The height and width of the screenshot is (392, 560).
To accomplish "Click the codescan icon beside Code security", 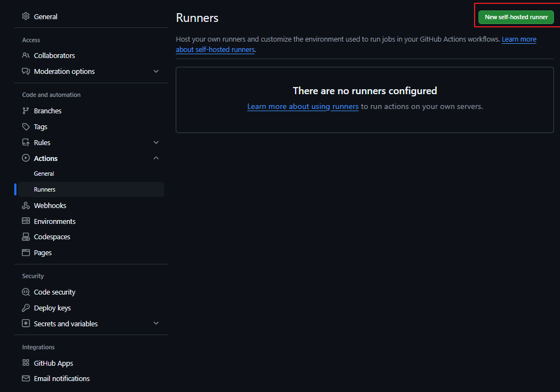I will [x=26, y=292].
